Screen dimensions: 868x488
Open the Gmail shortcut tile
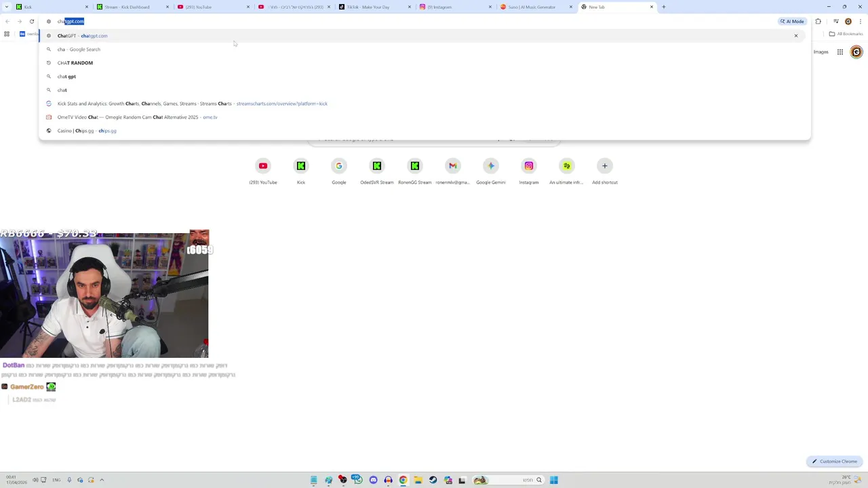[x=453, y=171]
